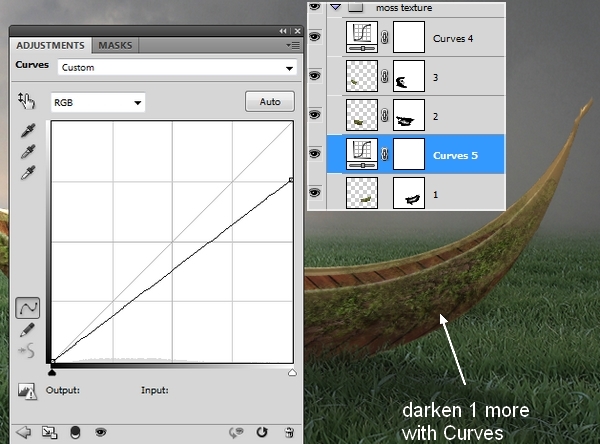Select the edit points curve tool
600x444 pixels.
(x=28, y=308)
